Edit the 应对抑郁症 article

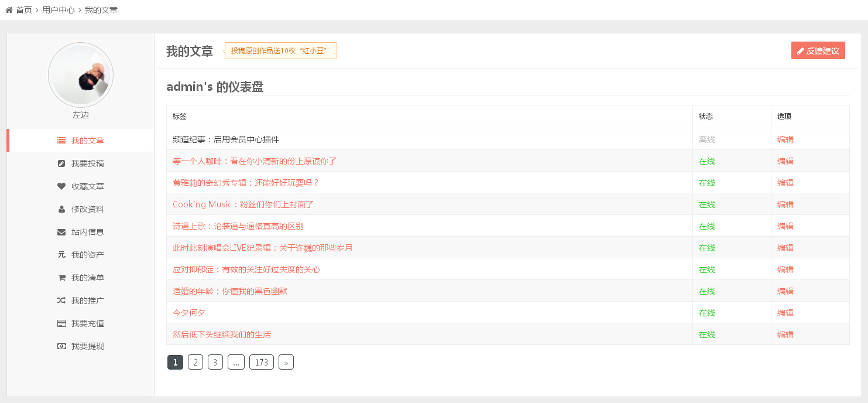coord(785,269)
